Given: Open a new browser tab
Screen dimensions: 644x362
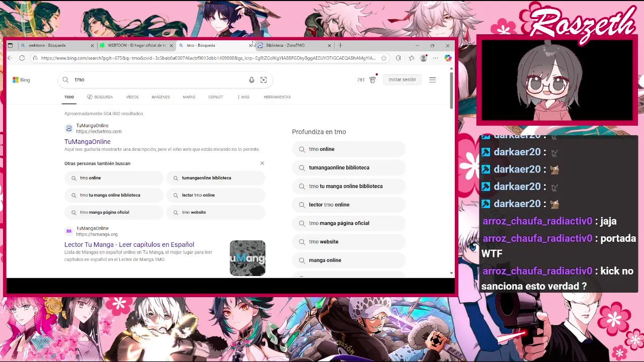Looking at the screenshot, I should coord(341,45).
